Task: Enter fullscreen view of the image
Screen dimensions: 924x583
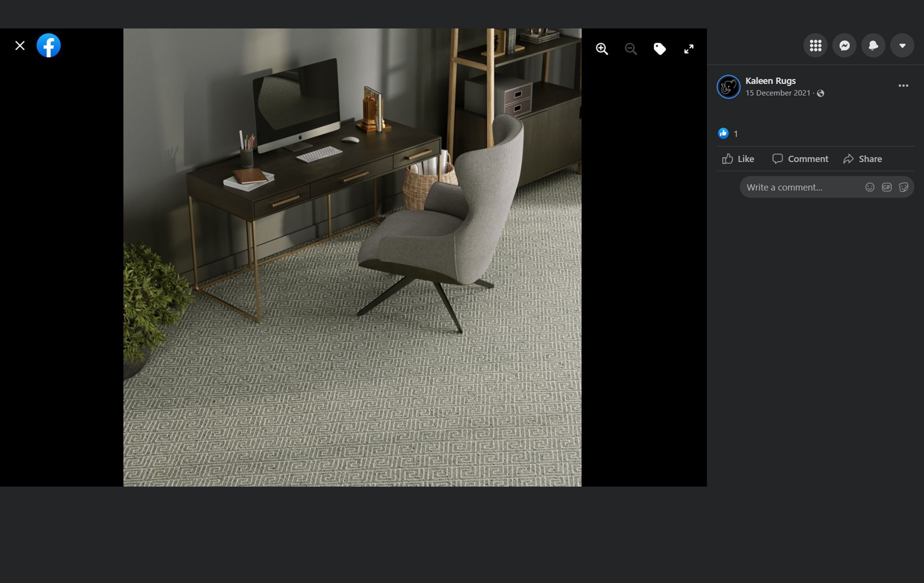Action: coord(689,49)
